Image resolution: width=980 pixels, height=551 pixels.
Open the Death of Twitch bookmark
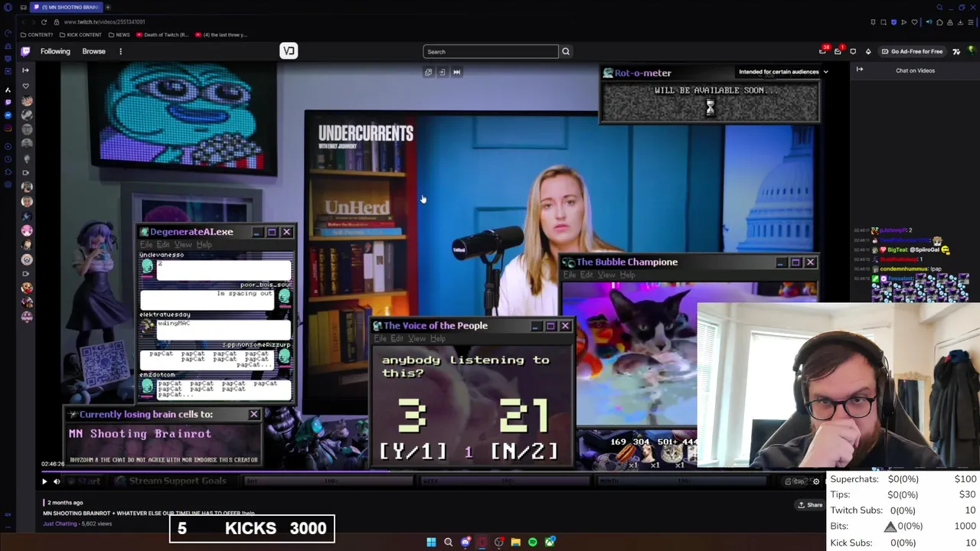(162, 34)
